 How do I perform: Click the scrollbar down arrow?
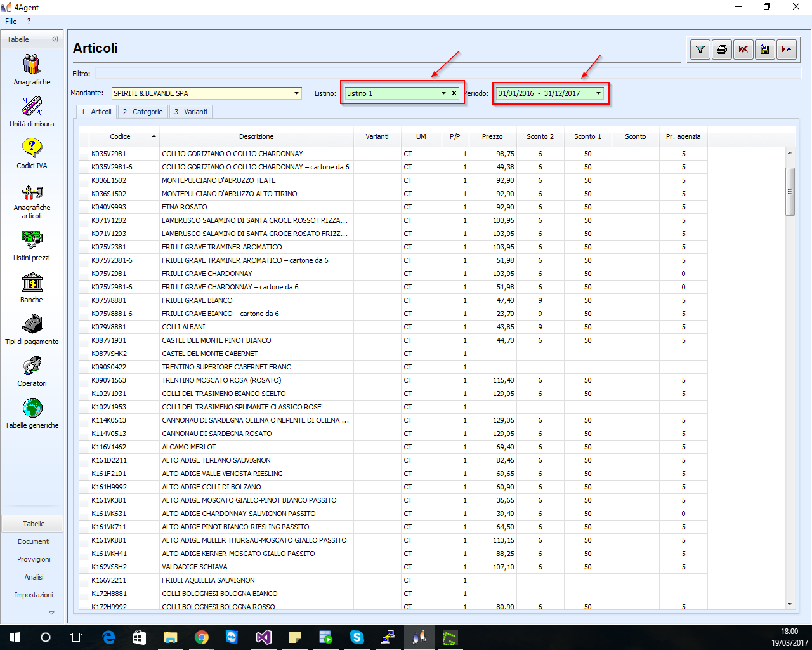tap(790, 604)
